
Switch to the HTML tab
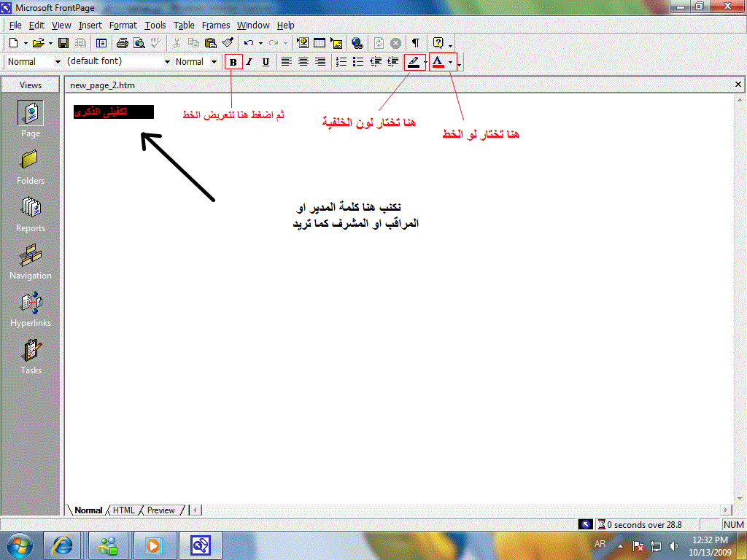point(123,510)
